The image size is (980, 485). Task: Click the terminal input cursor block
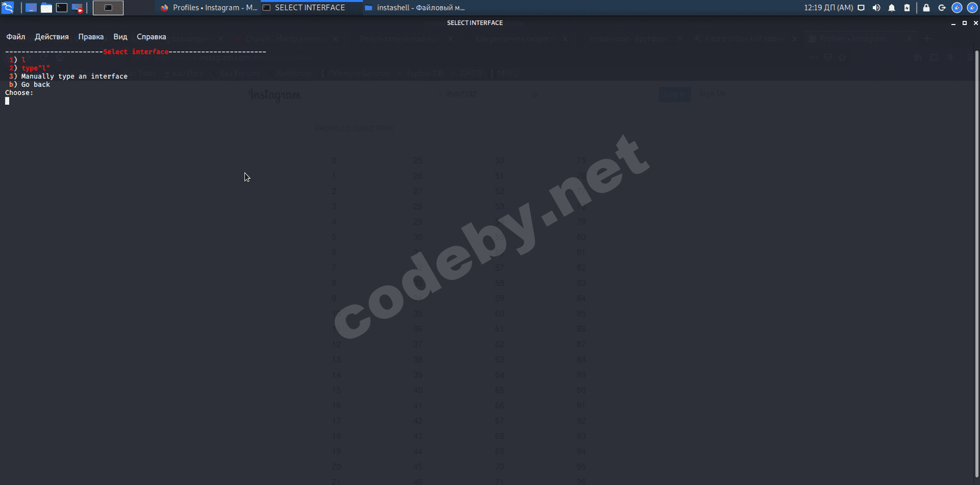(7, 101)
